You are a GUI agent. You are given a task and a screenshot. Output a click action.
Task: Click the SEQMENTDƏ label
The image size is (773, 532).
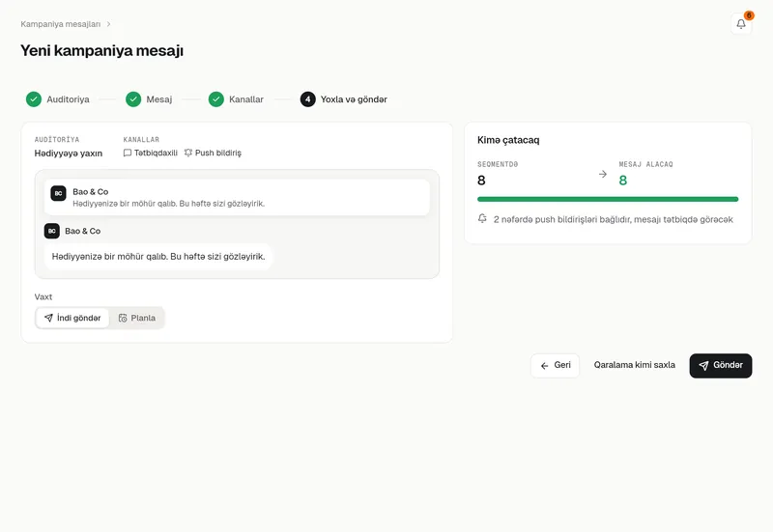tap(498, 164)
